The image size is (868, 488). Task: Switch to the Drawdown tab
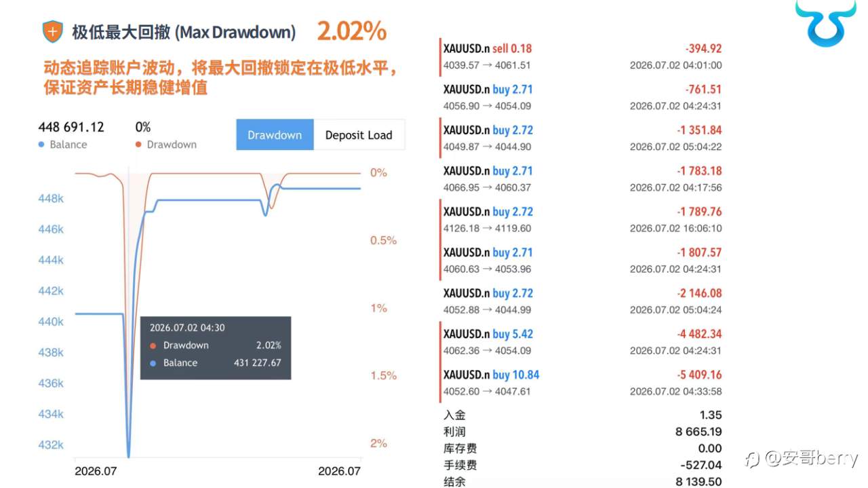coord(275,135)
